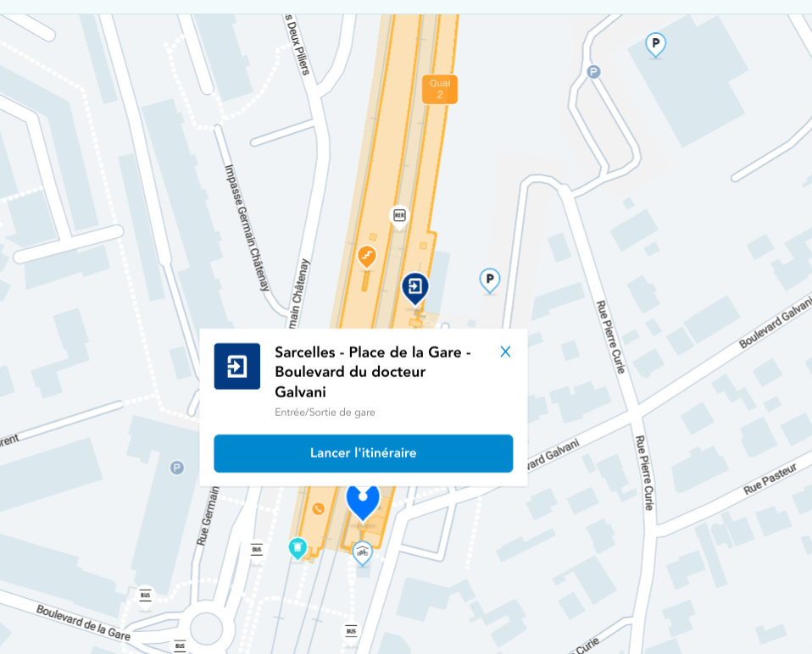This screenshot has height=654, width=812.
Task: Click the parking pin beside the station entrance
Action: click(489, 281)
